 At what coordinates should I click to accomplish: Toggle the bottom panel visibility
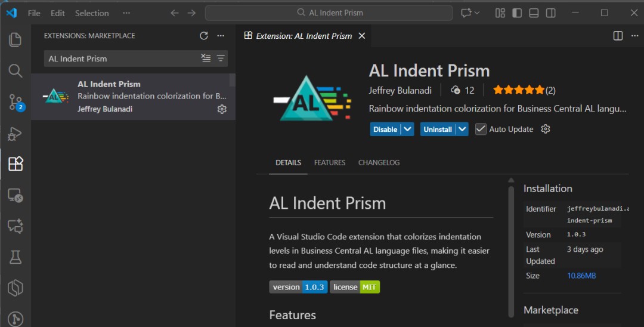[x=534, y=13]
